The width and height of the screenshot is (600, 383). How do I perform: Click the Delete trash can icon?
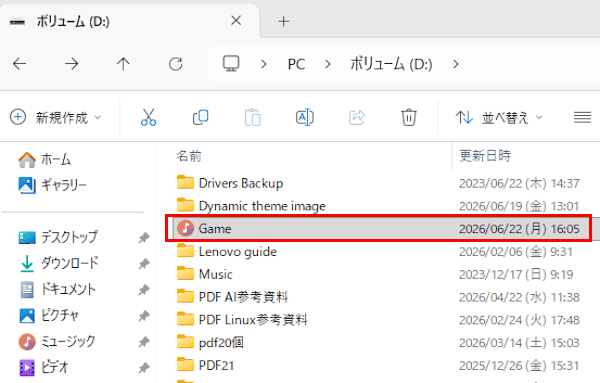point(409,117)
